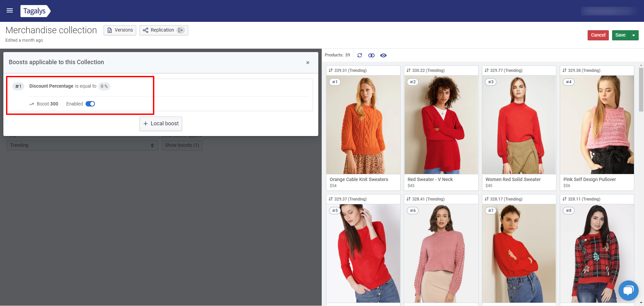
Task: Click the Tagalys logo
Action: coord(35,11)
